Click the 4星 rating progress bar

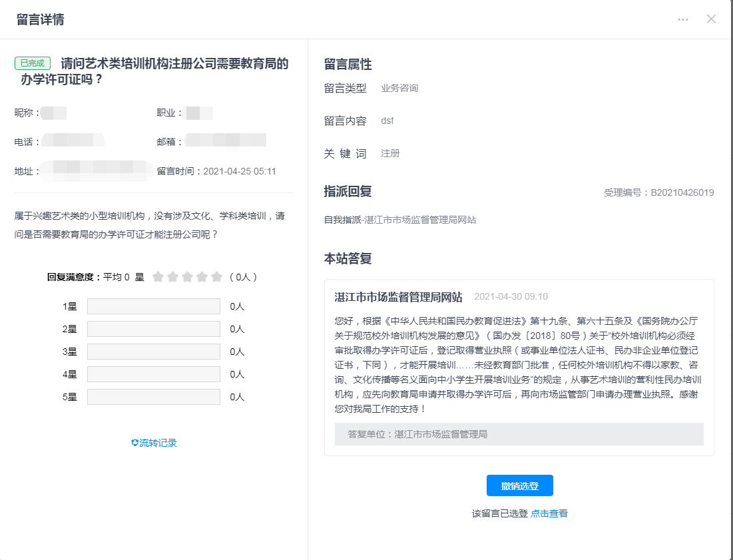(153, 374)
